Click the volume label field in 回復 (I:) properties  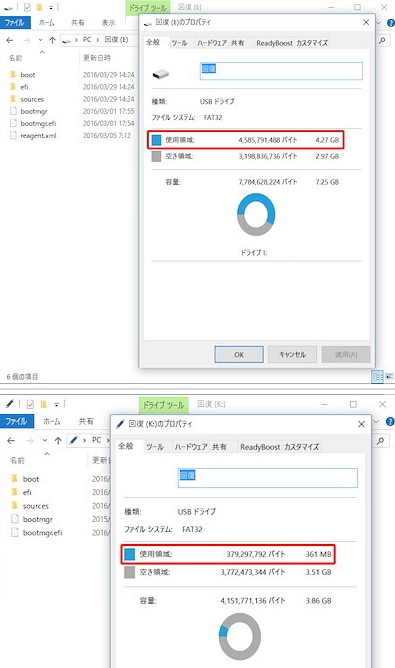click(281, 71)
